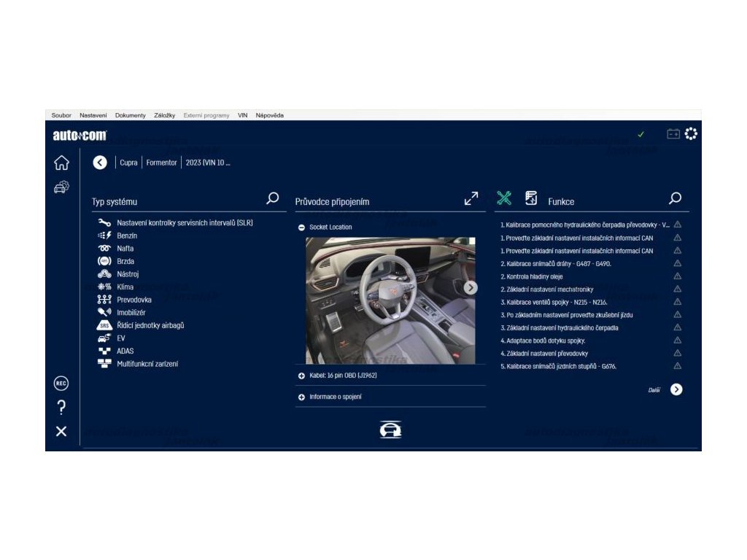The height and width of the screenshot is (560, 747).
Task: Select Kalibrace ventilů spojky N215 - N216
Action: click(554, 302)
